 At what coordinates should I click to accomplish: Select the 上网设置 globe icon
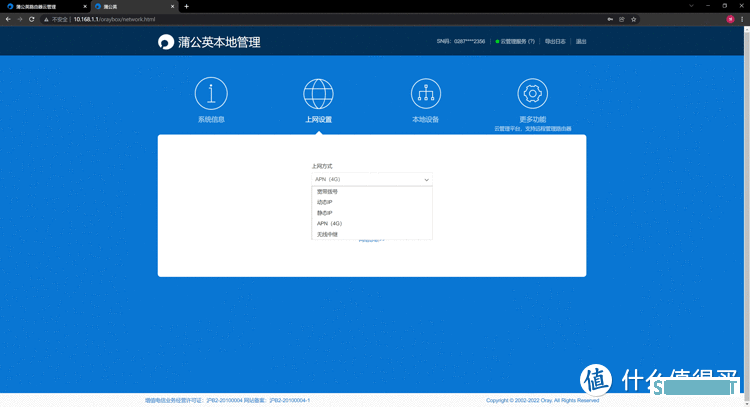pyautogui.click(x=318, y=94)
